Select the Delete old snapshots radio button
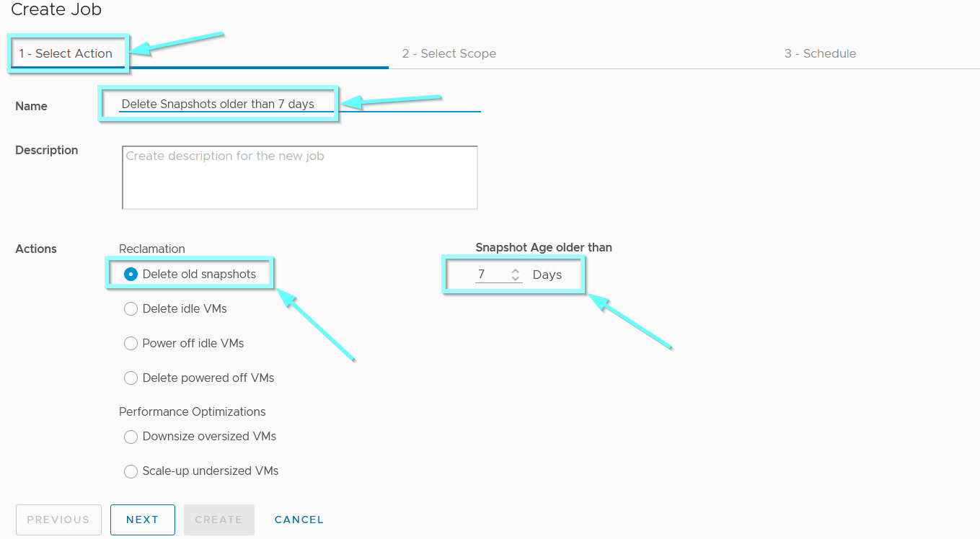Viewport: 980px width, 539px height. [131, 274]
